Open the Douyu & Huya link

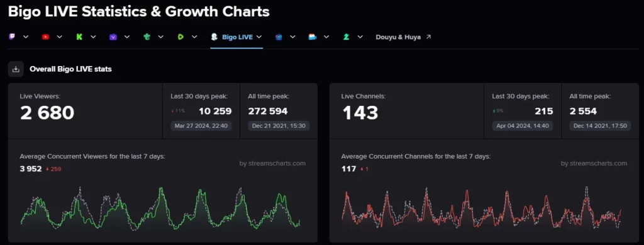pos(398,37)
